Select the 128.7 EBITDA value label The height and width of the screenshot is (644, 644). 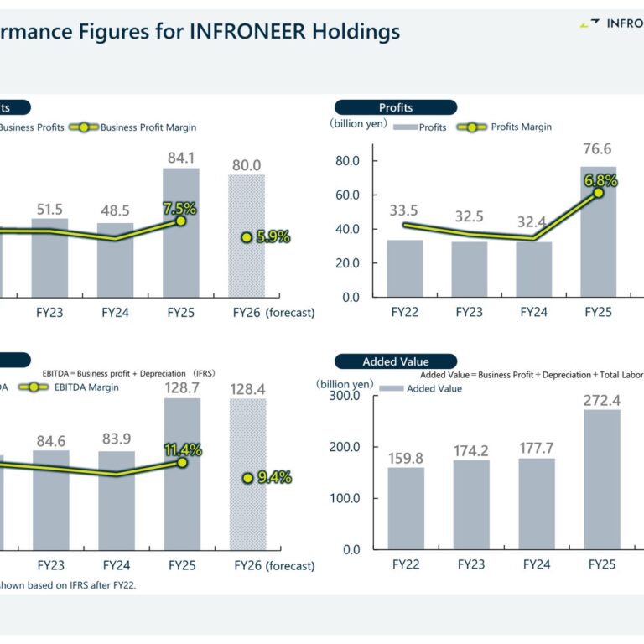coord(182,387)
